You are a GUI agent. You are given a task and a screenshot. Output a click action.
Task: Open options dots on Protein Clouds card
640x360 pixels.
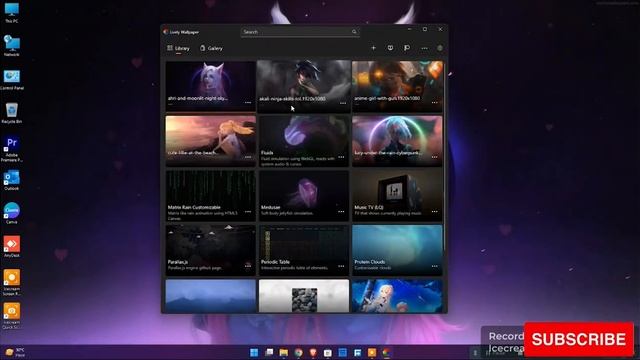coord(435,267)
